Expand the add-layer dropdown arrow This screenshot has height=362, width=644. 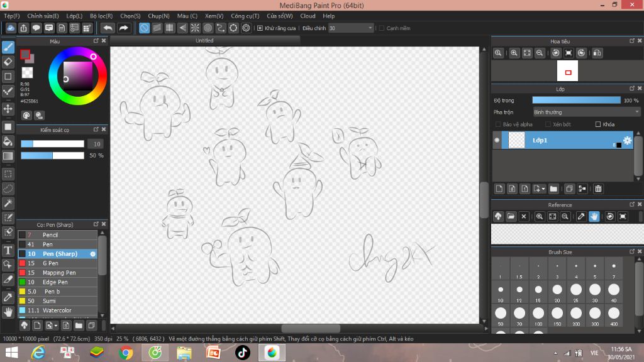point(543,189)
